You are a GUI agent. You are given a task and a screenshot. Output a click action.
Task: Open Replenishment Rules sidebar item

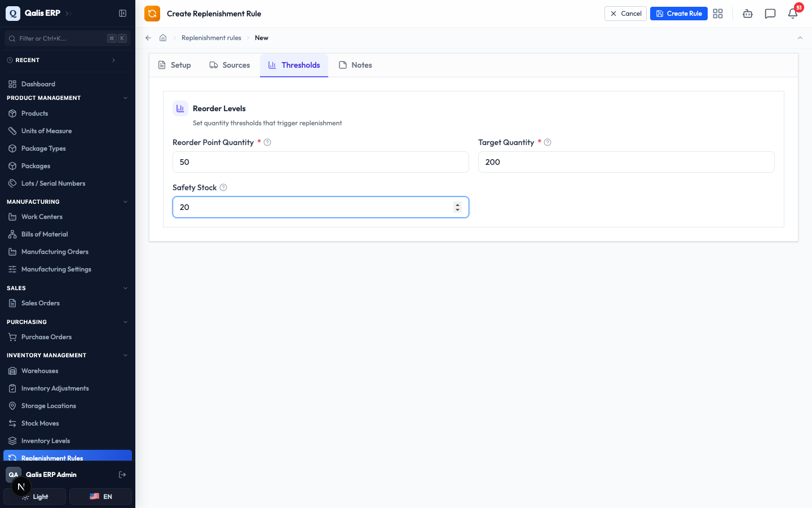pyautogui.click(x=68, y=456)
